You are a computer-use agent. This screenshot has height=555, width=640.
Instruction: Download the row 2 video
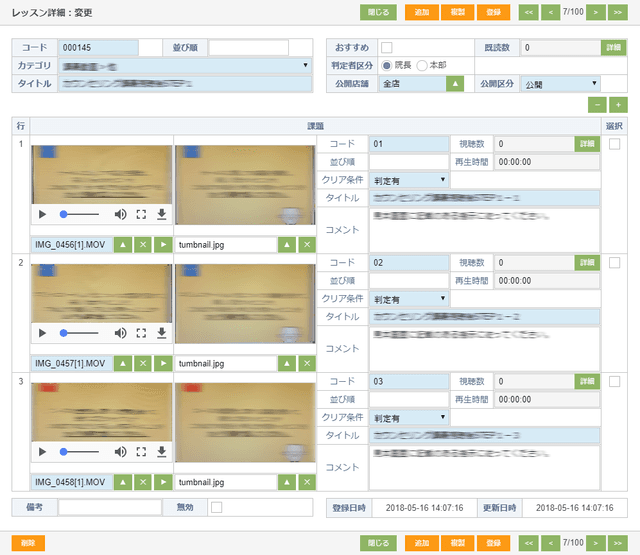[x=162, y=333]
